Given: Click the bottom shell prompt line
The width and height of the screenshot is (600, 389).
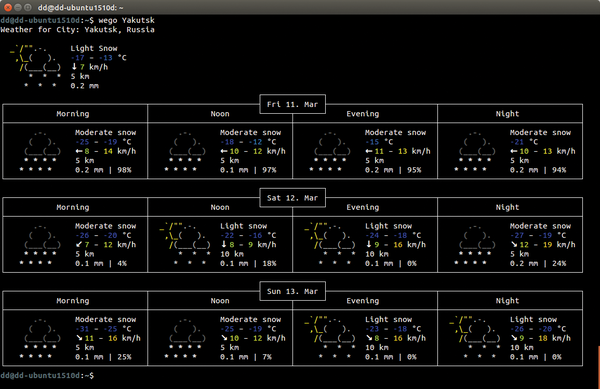Looking at the screenshot, I should pos(47,376).
